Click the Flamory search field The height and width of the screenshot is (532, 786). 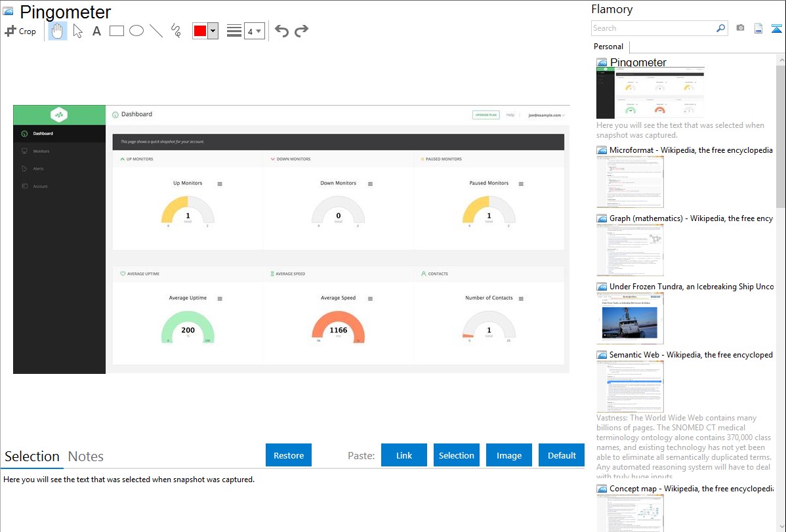tap(653, 28)
